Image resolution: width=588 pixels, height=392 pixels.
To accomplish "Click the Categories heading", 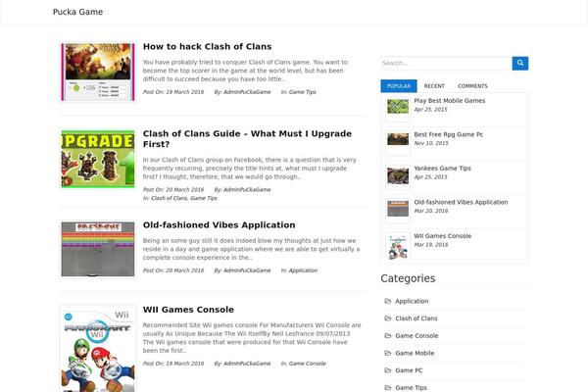I will 408,278.
